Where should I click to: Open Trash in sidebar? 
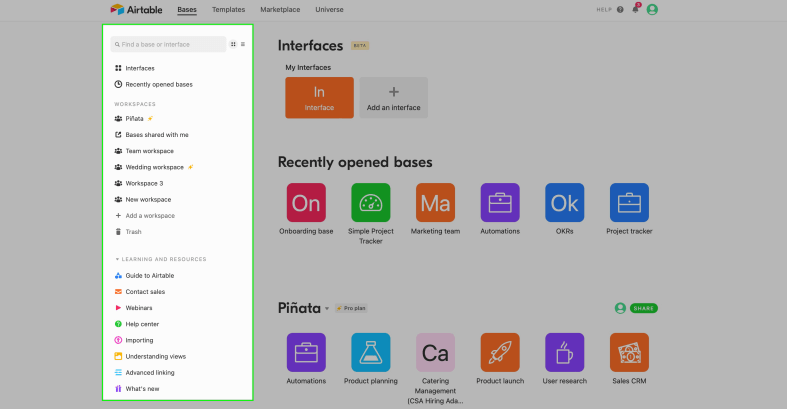click(128, 231)
